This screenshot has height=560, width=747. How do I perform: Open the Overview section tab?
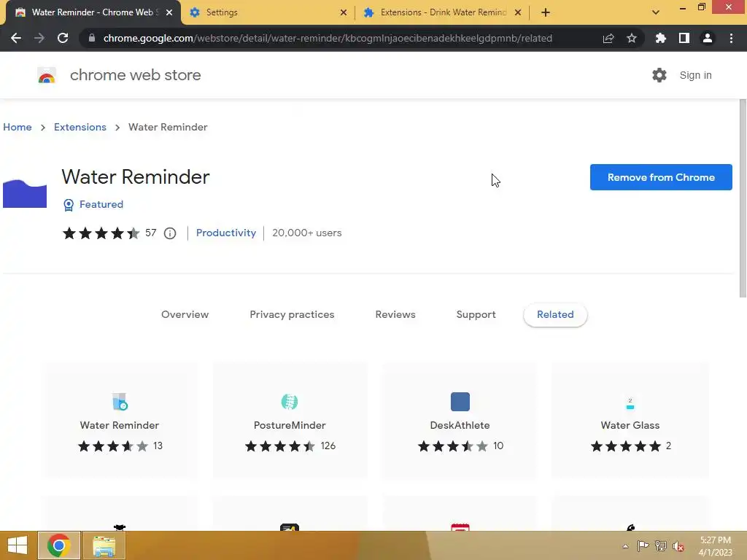[x=185, y=314]
